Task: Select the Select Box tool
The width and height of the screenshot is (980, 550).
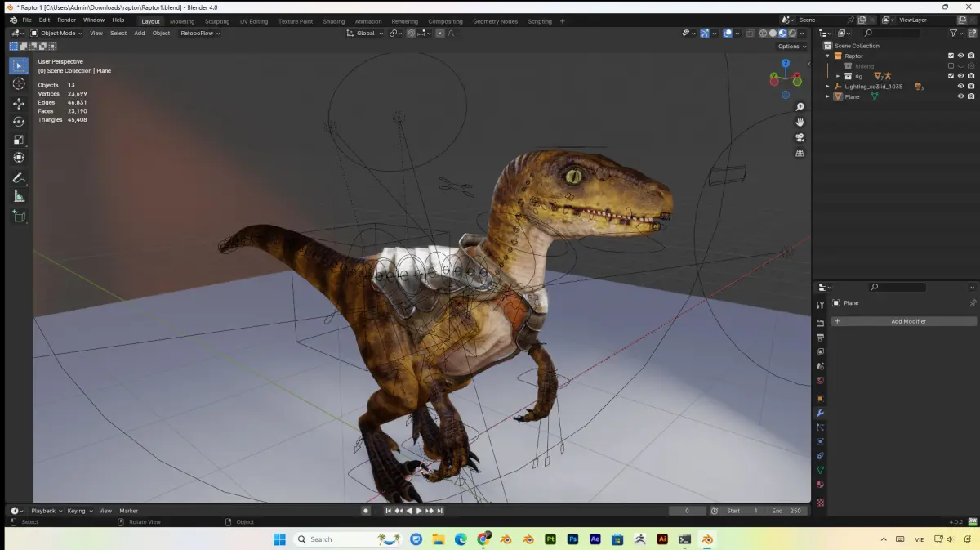Action: [19, 66]
